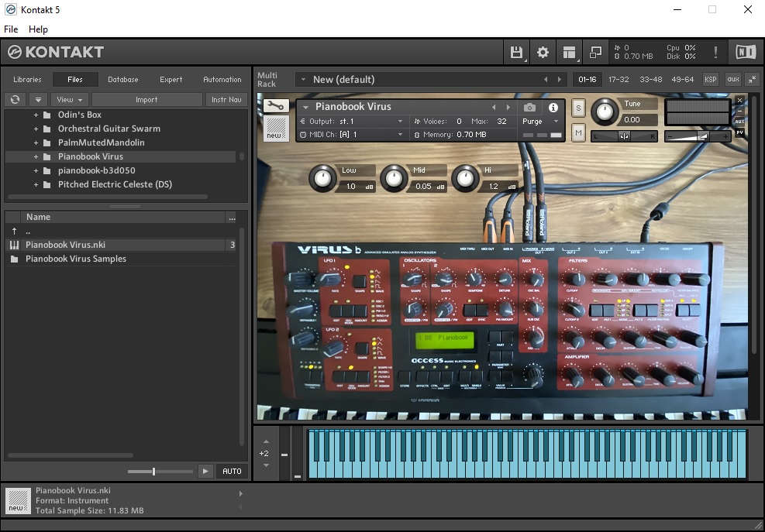Switch to the Automation tab
765x532 pixels.
click(222, 80)
